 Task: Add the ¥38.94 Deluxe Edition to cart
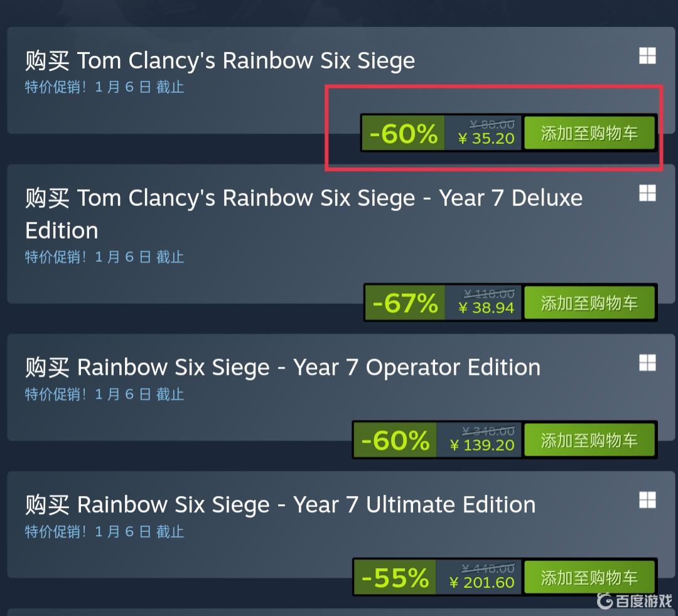[589, 303]
